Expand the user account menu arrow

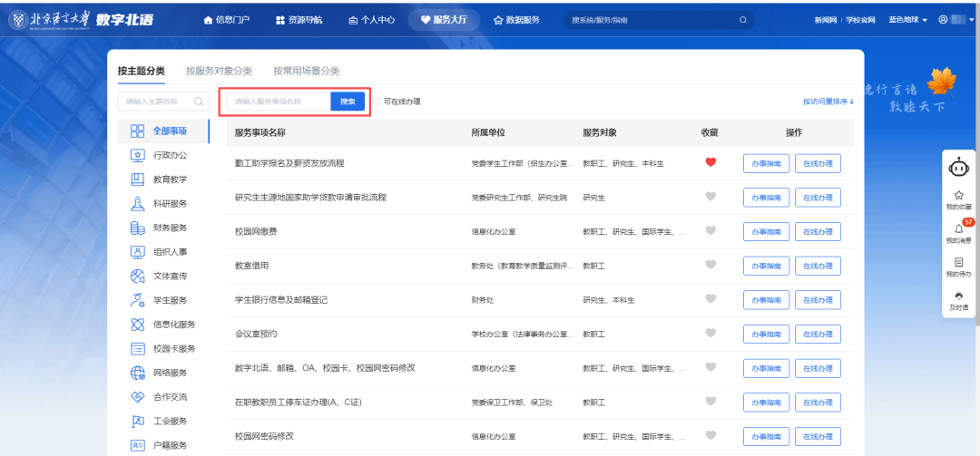(973, 20)
